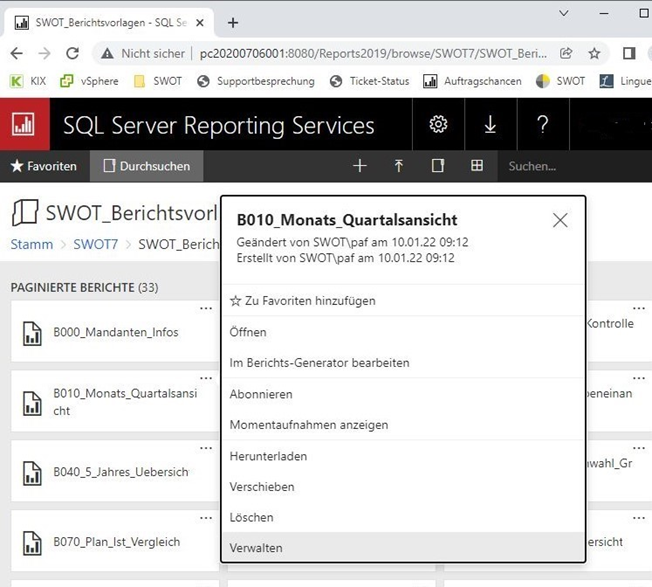Screen dimensions: 652x587
Task: Open the SSRS settings gear menu
Action: 438,124
